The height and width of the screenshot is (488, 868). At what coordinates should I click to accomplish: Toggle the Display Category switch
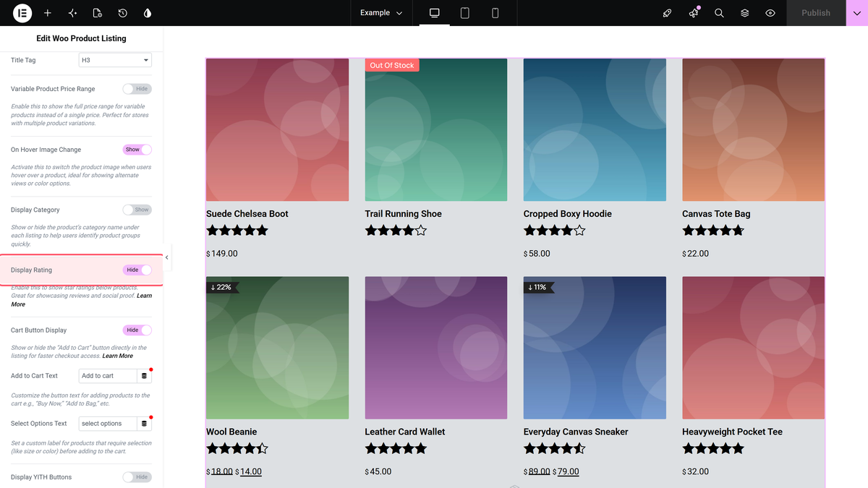[137, 210]
